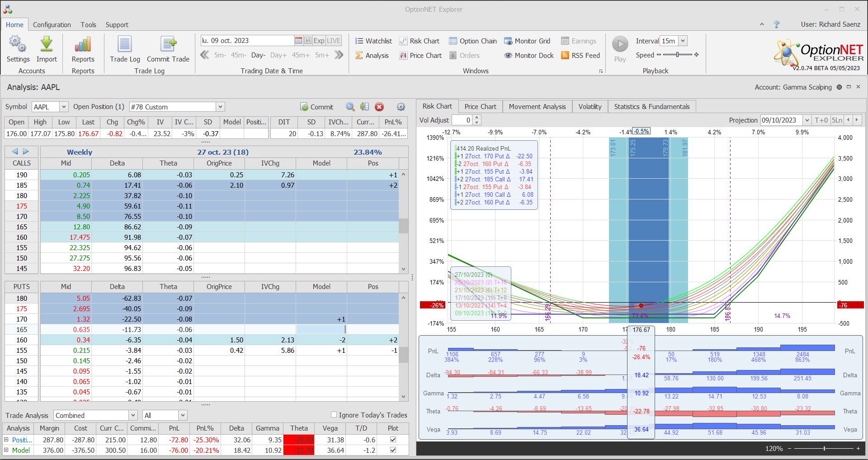
Task: Click the Commit button
Action: [x=317, y=107]
